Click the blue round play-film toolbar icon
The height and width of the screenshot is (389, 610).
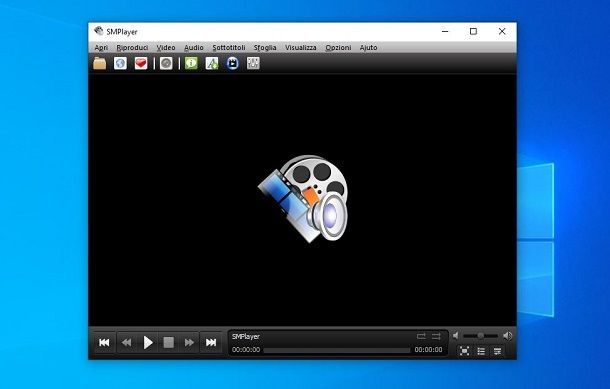coord(233,63)
